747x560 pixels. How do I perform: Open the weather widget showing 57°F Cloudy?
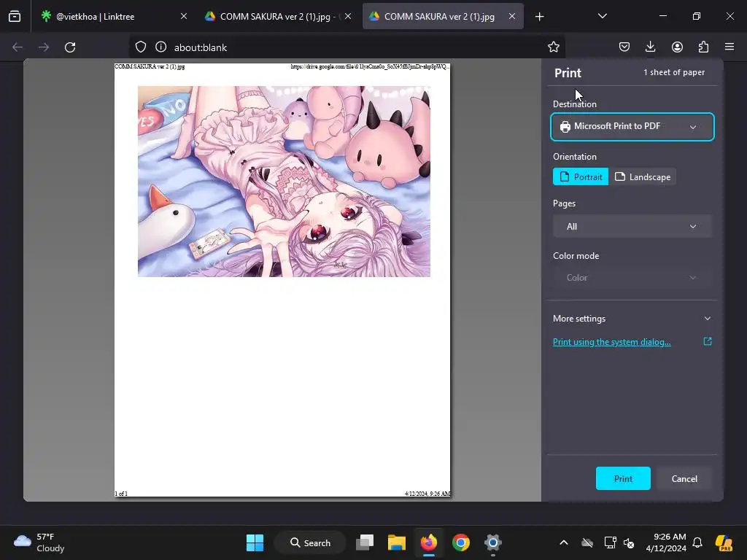pyautogui.click(x=39, y=542)
